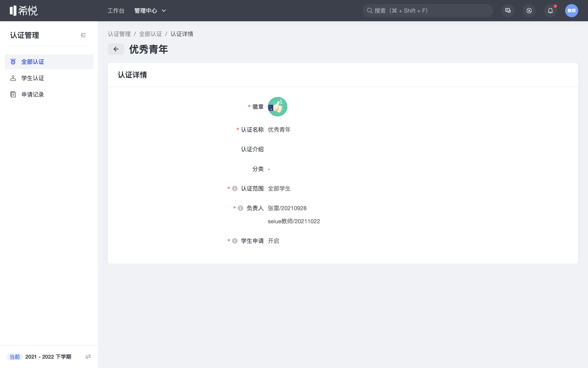Switch semester with the swap arrows icon
This screenshot has width=588, height=368.
click(88, 357)
